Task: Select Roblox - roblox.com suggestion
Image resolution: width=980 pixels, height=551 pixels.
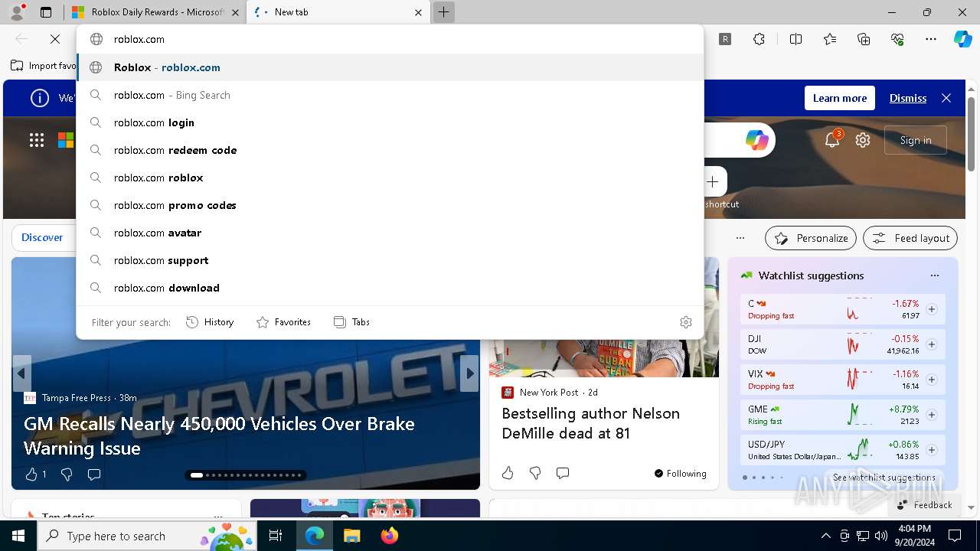Action: 390,67
